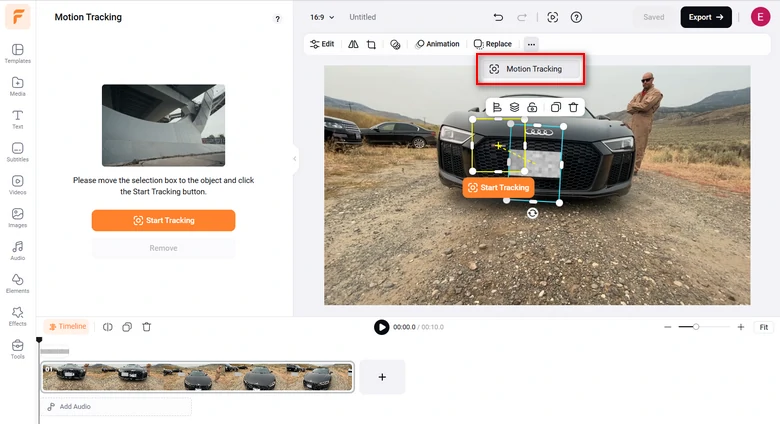Viewport: 780px width, 424px height.
Task: Open the layer order icon
Action: pyautogui.click(x=514, y=107)
